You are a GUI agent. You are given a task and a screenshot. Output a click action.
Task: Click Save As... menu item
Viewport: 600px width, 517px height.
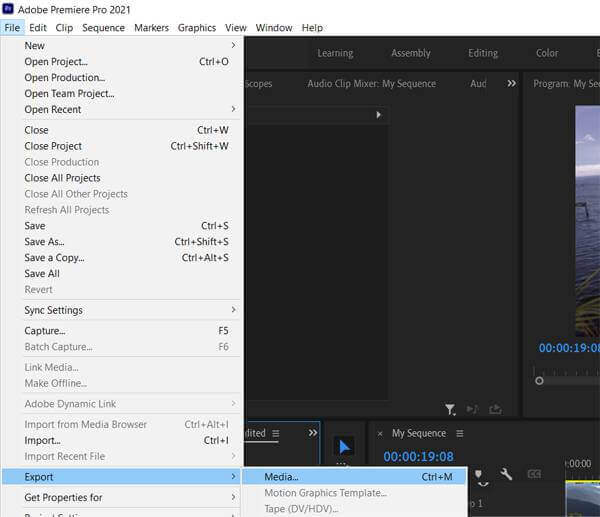point(122,242)
